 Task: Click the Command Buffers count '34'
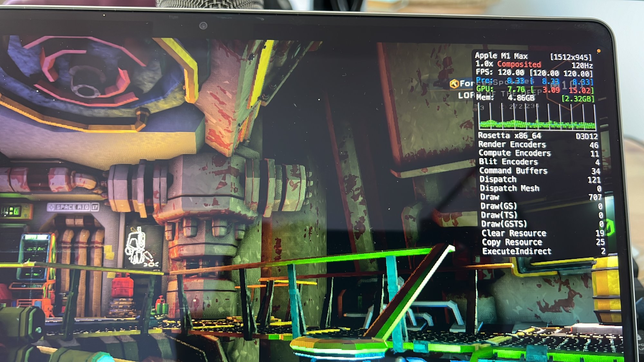click(x=595, y=172)
